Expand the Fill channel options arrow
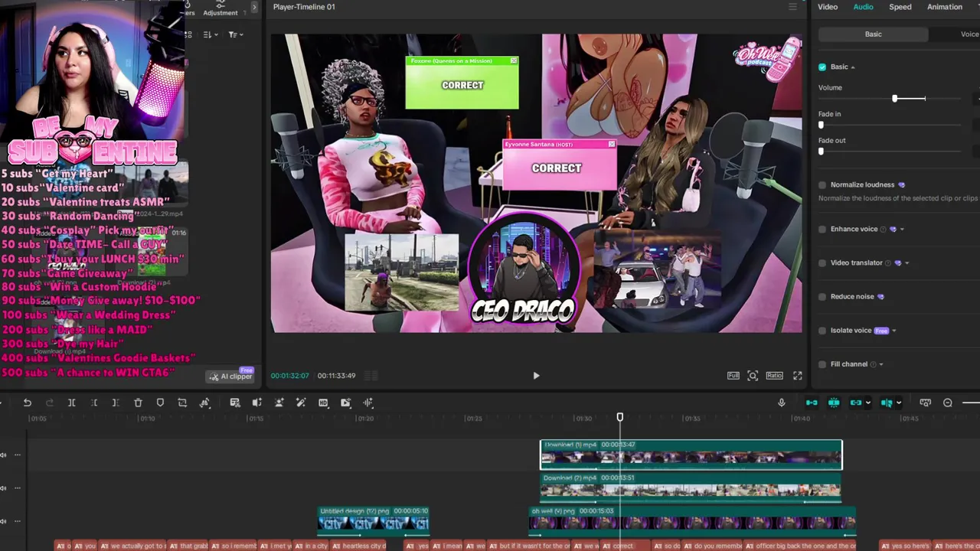980x551 pixels. pos(881,364)
